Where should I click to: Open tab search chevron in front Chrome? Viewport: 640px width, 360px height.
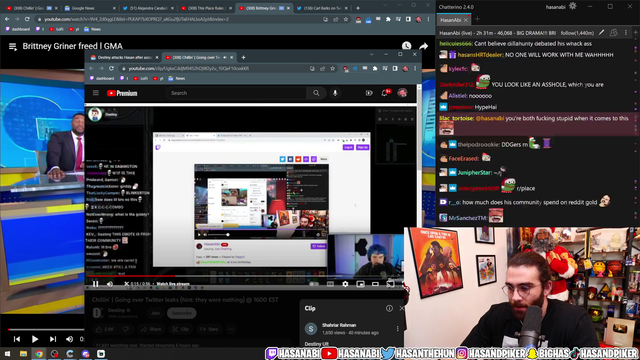tap(371, 54)
